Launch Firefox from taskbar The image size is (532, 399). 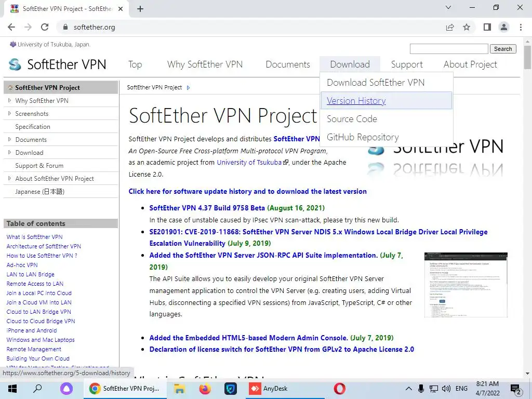(x=205, y=389)
